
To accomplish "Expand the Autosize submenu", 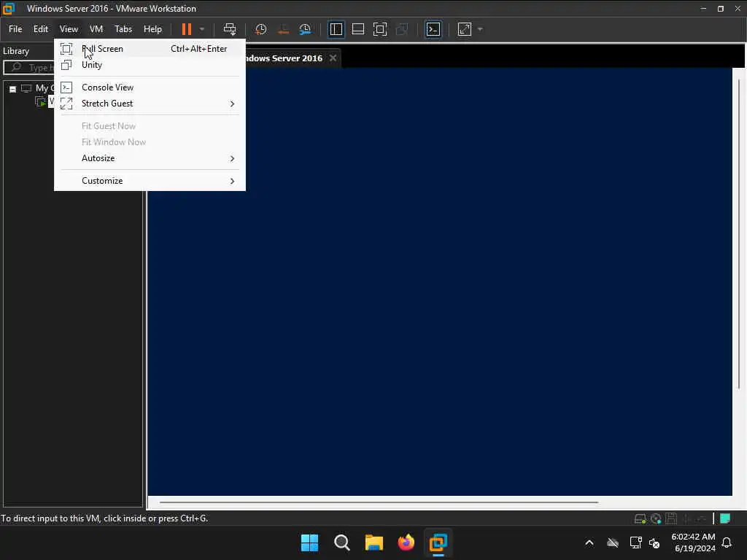I will coord(150,158).
